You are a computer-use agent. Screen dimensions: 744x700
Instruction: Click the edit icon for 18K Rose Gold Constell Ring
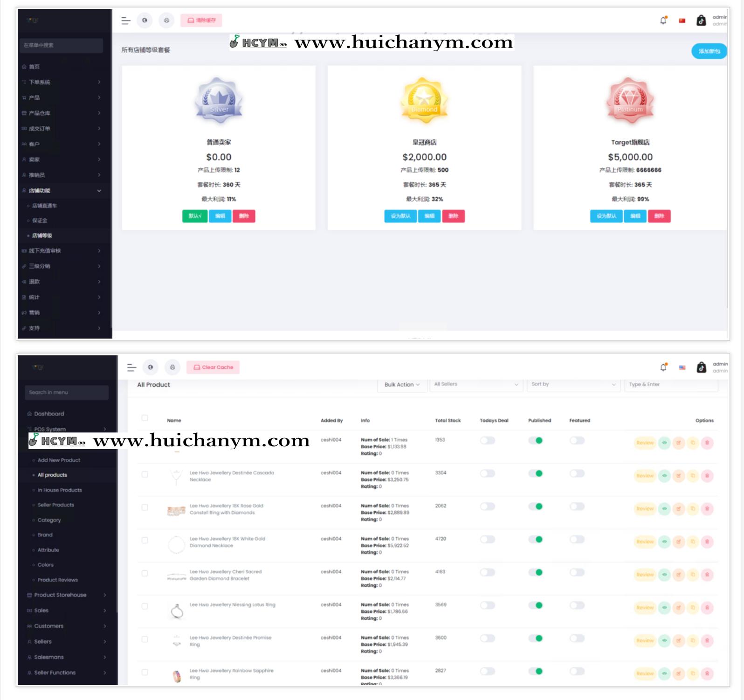(x=679, y=509)
